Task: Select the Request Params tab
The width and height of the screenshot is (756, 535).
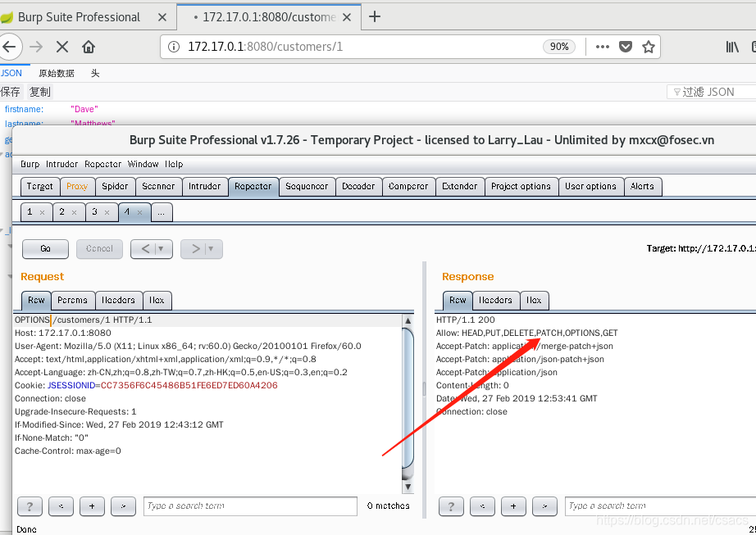Action: 72,301
